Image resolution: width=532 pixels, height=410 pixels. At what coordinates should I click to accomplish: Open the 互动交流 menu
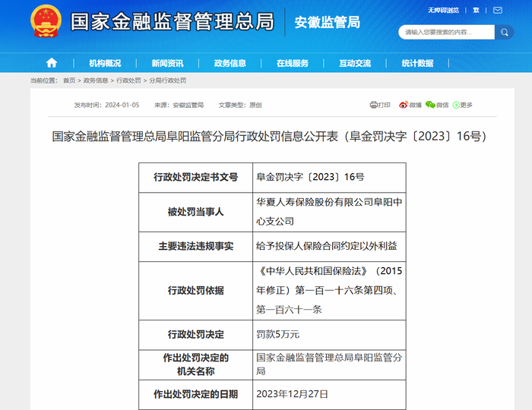[x=355, y=63]
